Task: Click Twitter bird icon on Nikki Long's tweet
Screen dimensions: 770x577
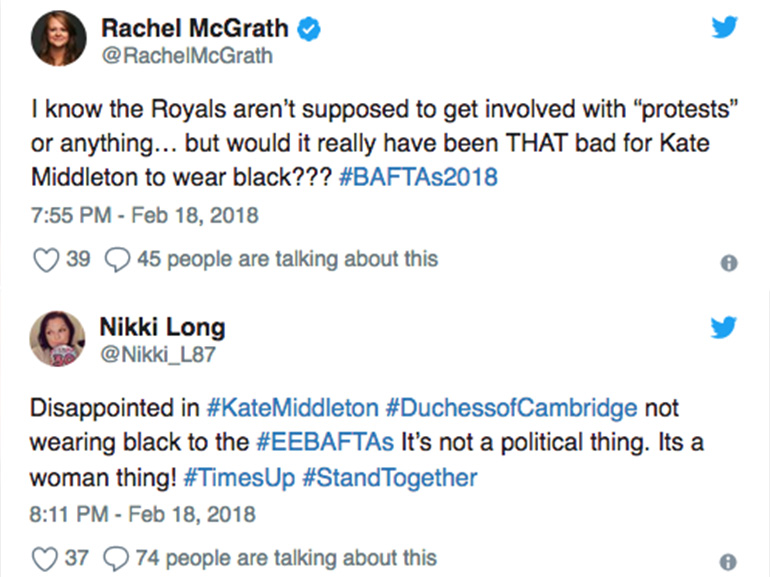Action: click(724, 326)
